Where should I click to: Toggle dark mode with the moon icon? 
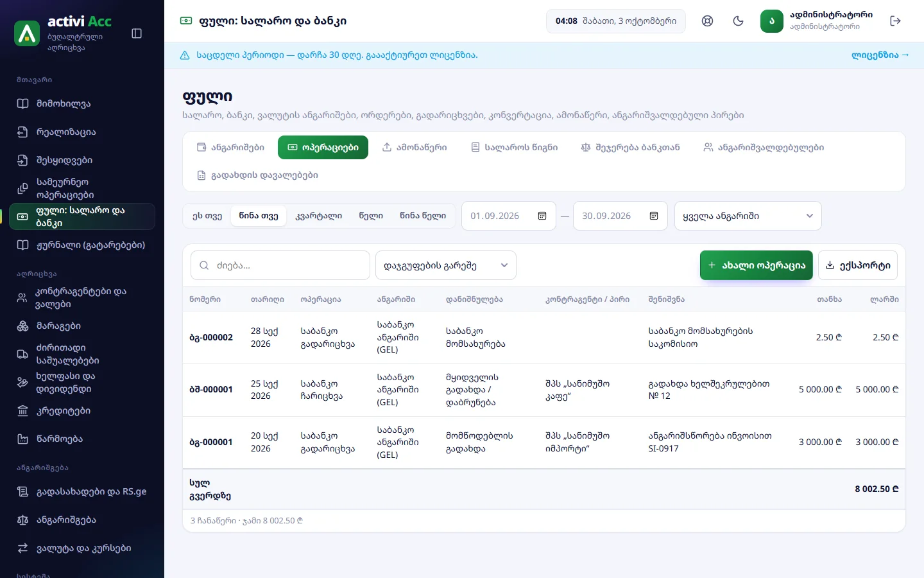[x=738, y=21]
